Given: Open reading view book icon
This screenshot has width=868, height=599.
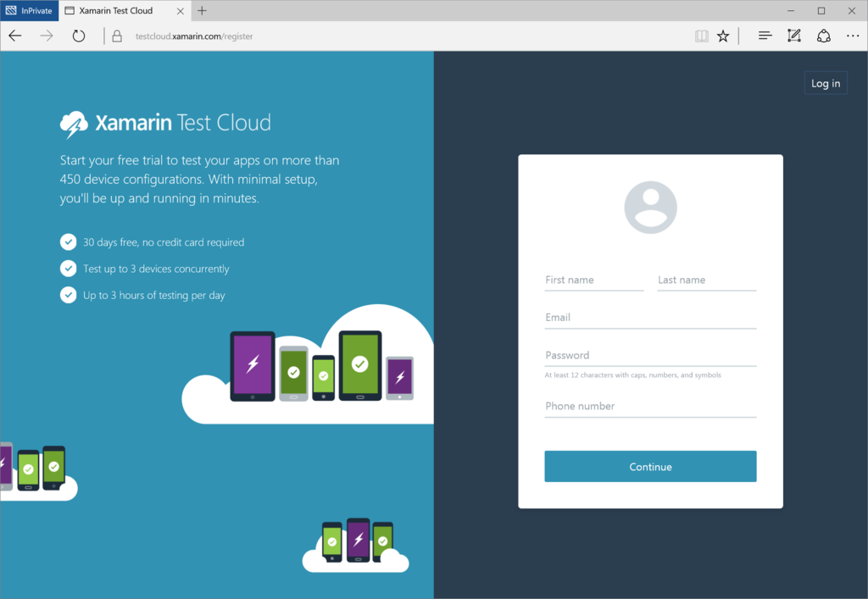Looking at the screenshot, I should pos(701,36).
